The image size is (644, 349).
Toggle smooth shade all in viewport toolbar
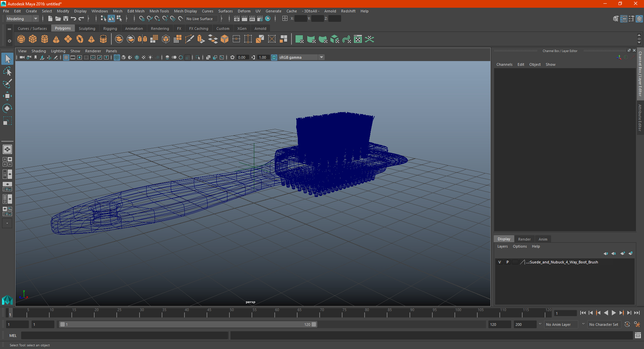[x=123, y=57]
